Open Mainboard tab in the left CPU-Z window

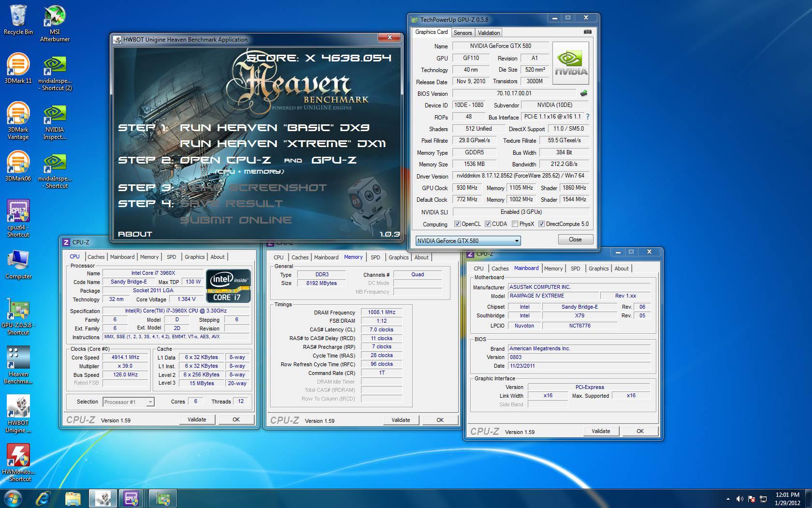(122, 257)
